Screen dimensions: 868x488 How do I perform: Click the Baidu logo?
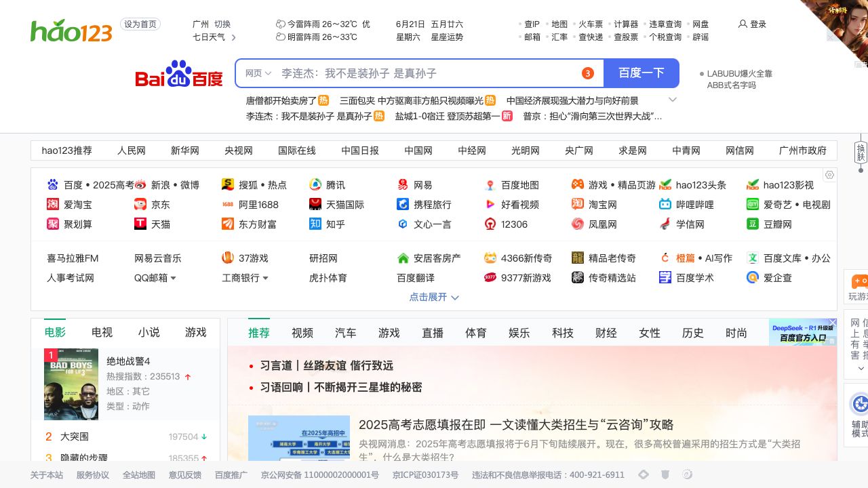179,74
